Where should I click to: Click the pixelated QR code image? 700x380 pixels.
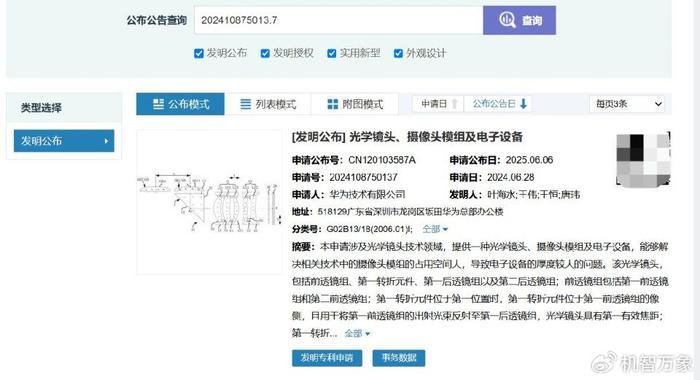643,159
